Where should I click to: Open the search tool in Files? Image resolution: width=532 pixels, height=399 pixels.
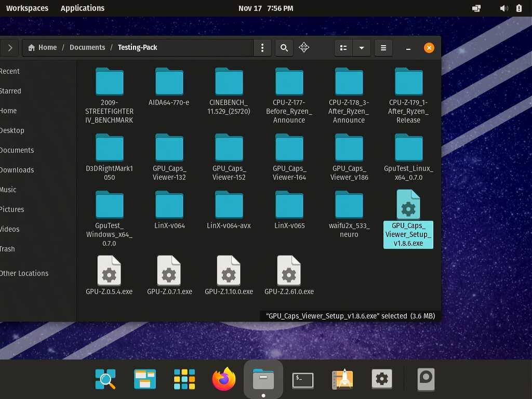click(284, 48)
